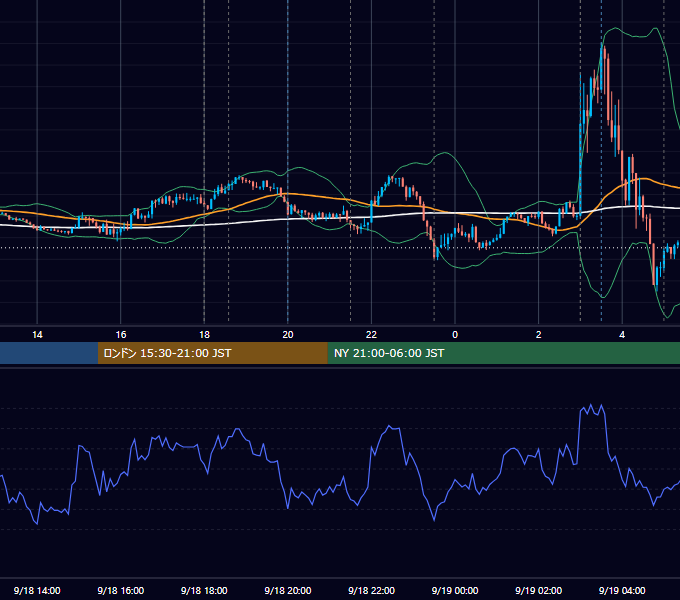
Task: Click the hour label 0 on the upper axis
Action: [x=455, y=335]
